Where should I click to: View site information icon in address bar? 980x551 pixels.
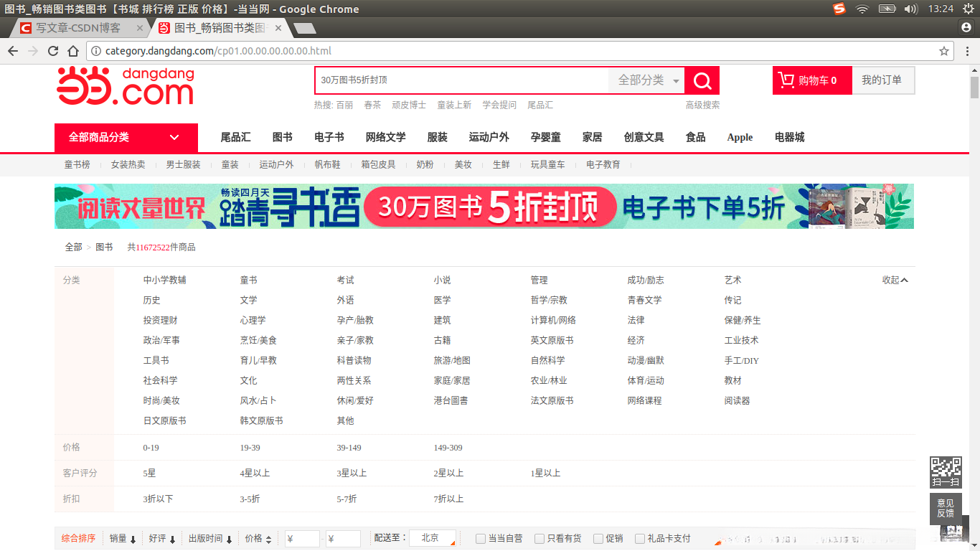click(x=96, y=51)
